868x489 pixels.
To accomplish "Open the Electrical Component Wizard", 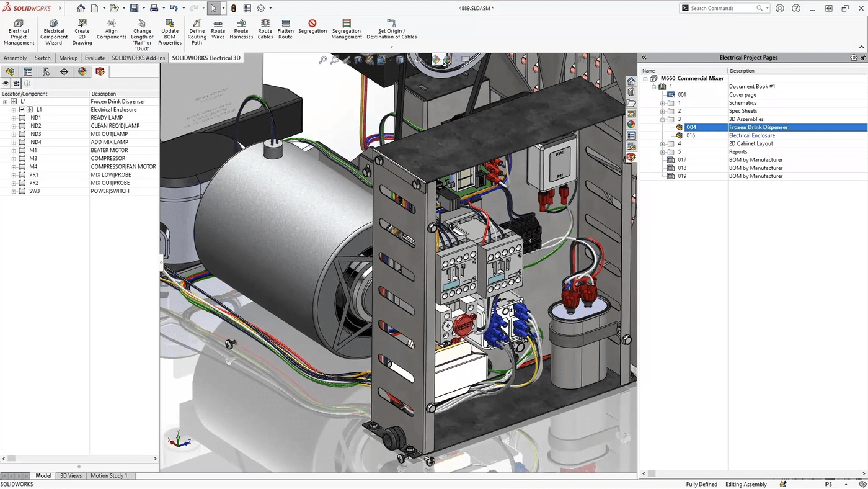I will [53, 31].
